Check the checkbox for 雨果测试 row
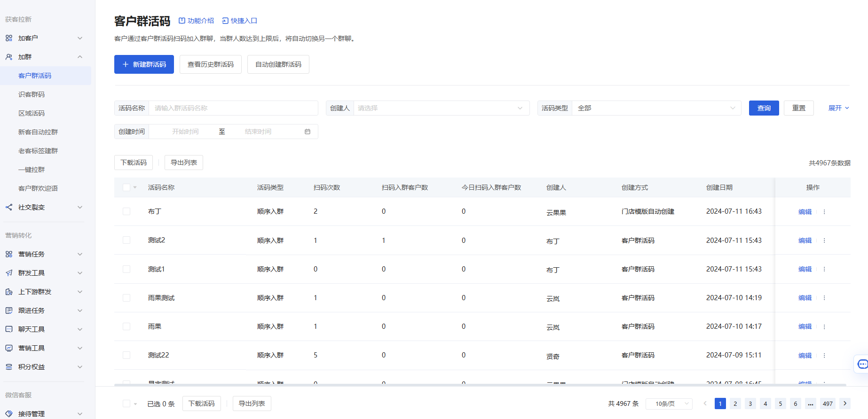The width and height of the screenshot is (868, 419). (x=126, y=298)
